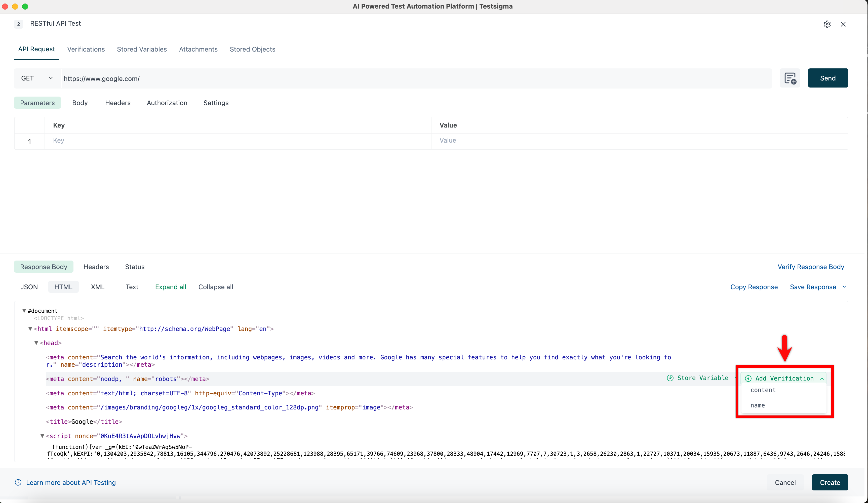Click the Verify Response Body link

(810, 267)
